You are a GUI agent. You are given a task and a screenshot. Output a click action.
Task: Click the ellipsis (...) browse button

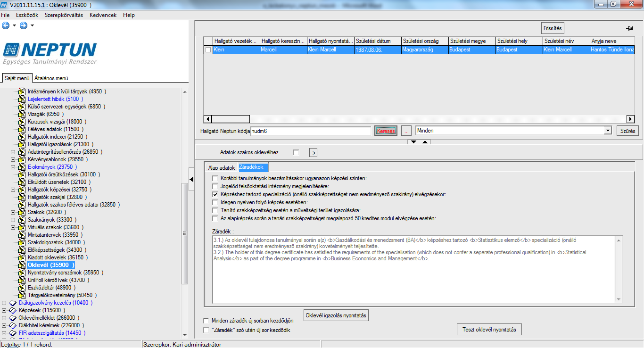point(407,131)
